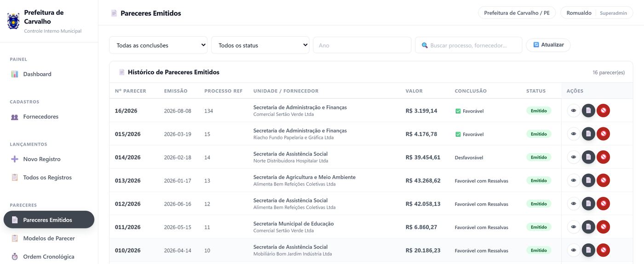Open the Romualdo Superadmin user pill
The image size is (644, 264).
pos(597,13)
